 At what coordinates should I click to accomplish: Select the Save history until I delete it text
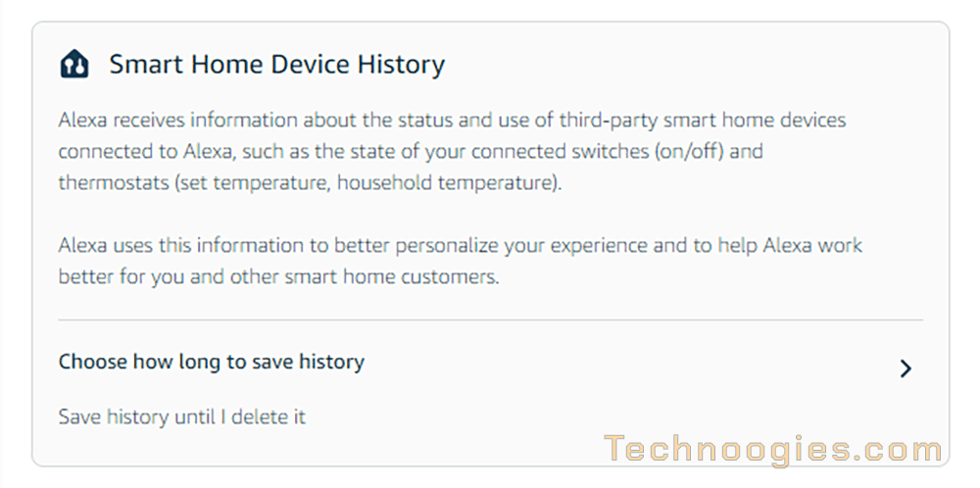click(182, 416)
